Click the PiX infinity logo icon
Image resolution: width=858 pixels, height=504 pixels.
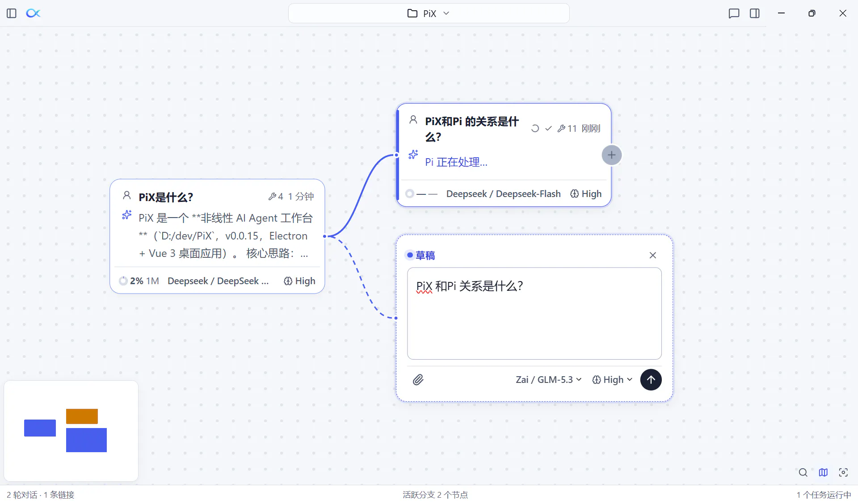pyautogui.click(x=34, y=13)
